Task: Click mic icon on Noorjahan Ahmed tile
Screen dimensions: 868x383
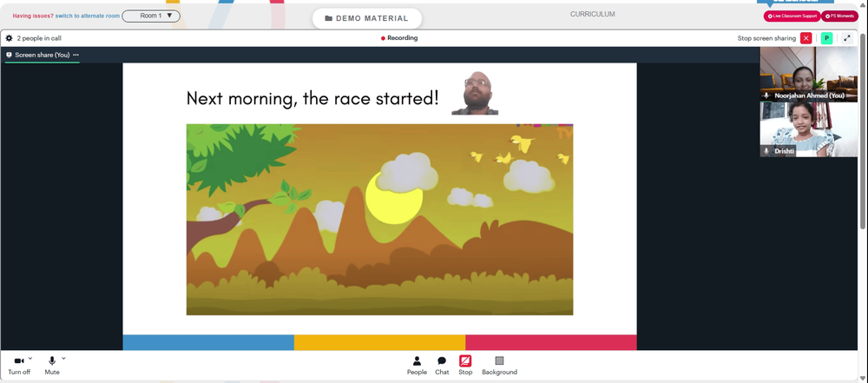Action: pyautogui.click(x=766, y=96)
